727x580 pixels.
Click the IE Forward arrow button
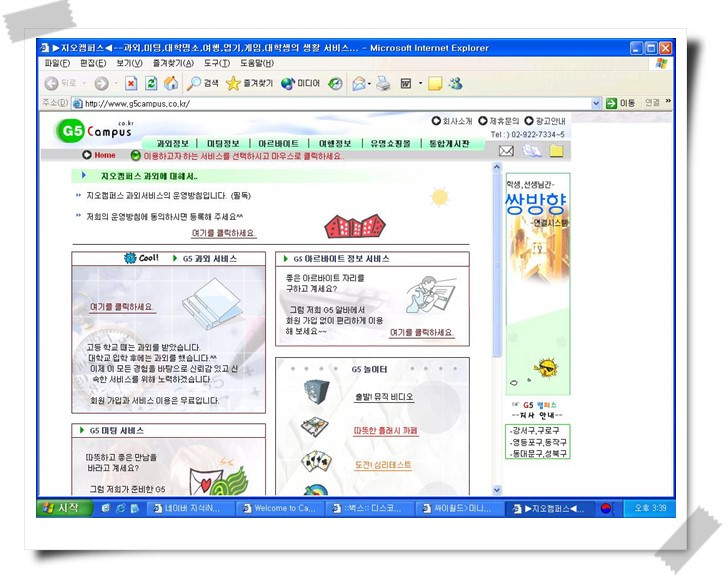pyautogui.click(x=102, y=83)
